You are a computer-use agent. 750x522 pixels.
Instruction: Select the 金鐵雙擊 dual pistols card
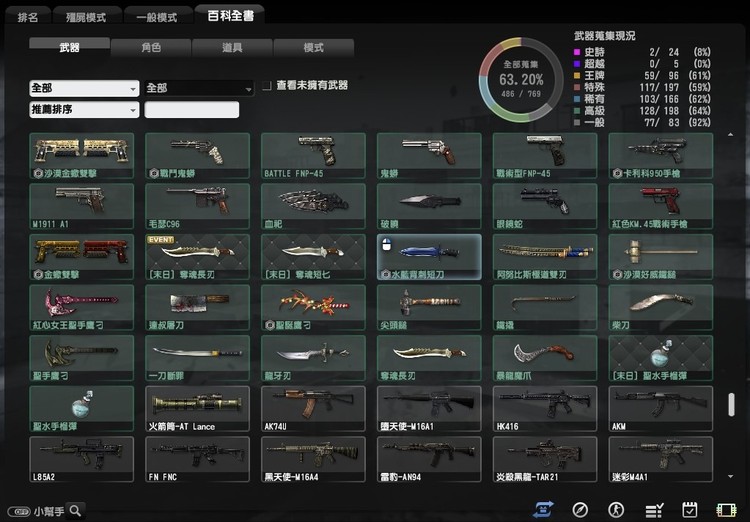pyautogui.click(x=82, y=257)
